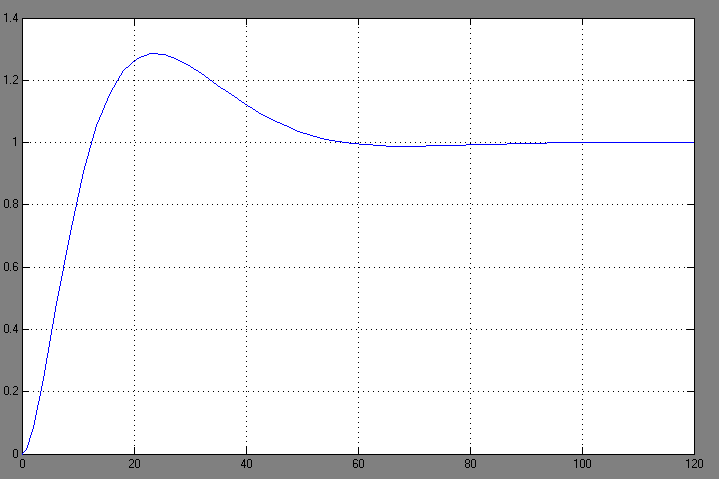Click the x-axis label 40
The image size is (719, 479).
click(x=246, y=464)
